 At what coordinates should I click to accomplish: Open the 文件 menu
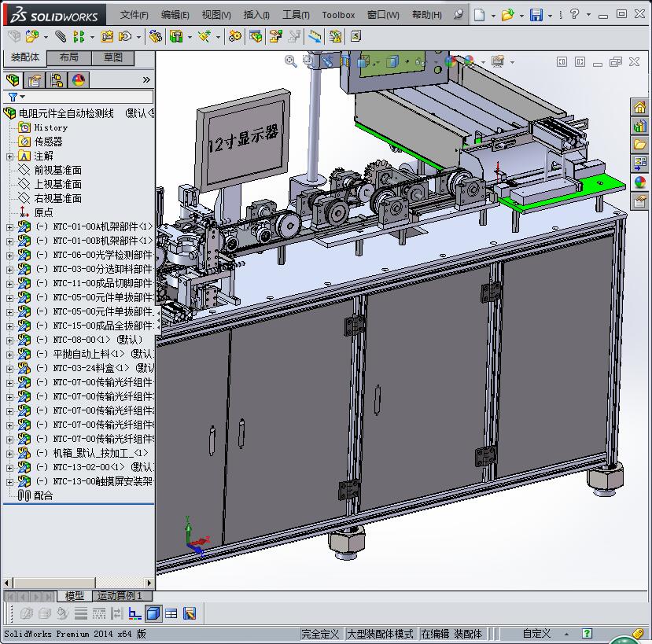pyautogui.click(x=134, y=15)
